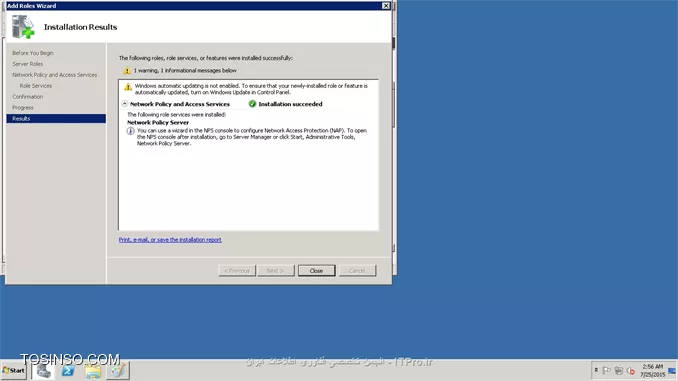The image size is (678, 381).
Task: Open Windows Explorer from the taskbar
Action: (x=93, y=371)
